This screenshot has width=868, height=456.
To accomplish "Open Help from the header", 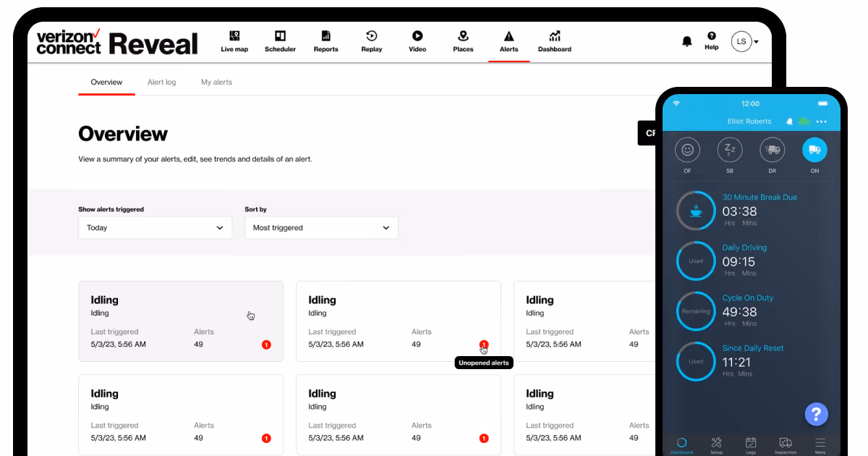I will [x=712, y=41].
